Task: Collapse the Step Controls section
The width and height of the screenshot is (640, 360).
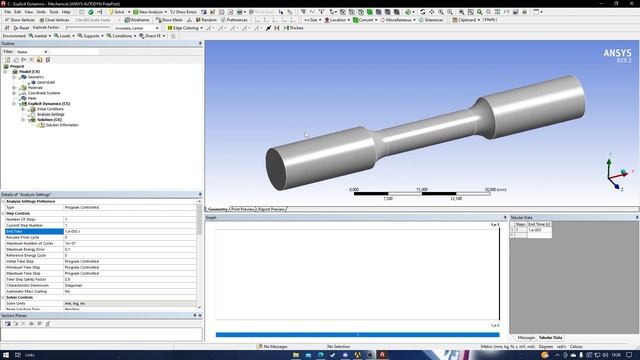Action: point(3,213)
